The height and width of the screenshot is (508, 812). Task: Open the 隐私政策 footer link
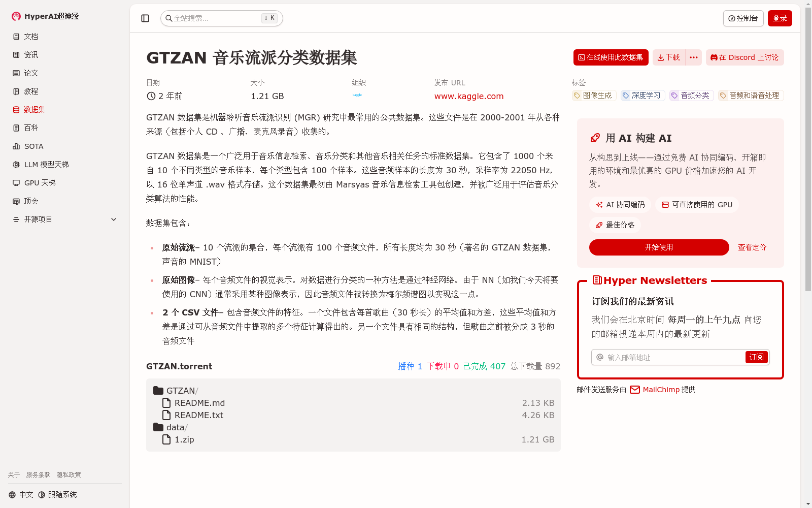point(69,475)
